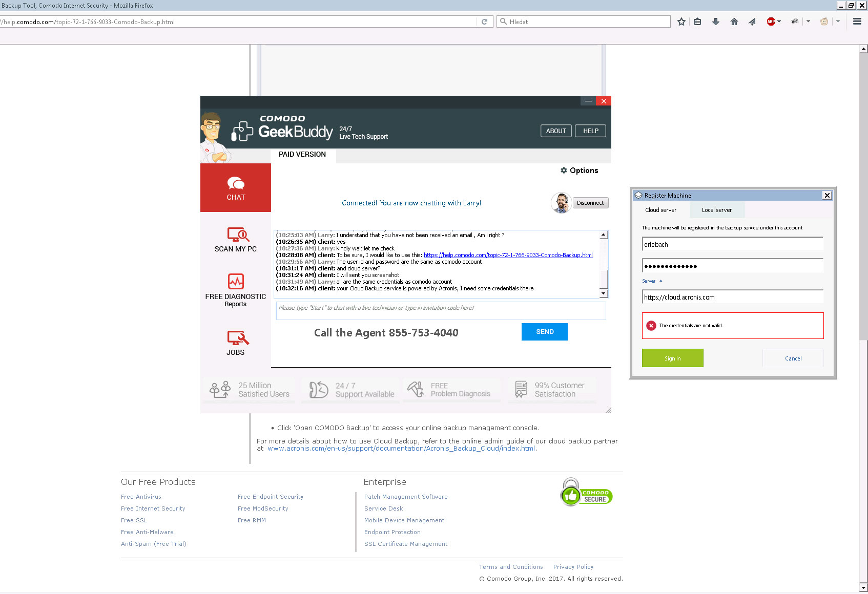Image resolution: width=868 pixels, height=594 pixels.
Task: Open Free Antivirus link
Action: pos(141,497)
